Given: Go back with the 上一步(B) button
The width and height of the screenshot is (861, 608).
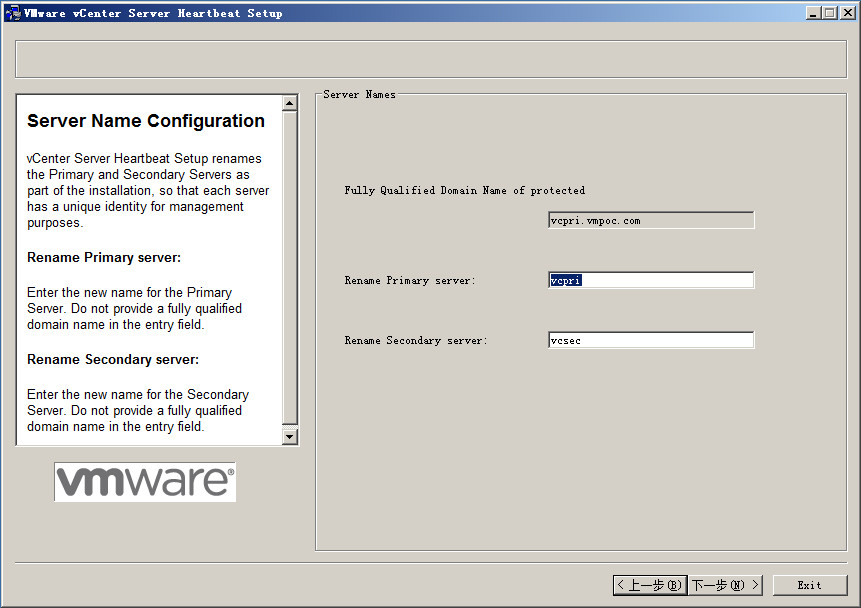Looking at the screenshot, I should (650, 585).
